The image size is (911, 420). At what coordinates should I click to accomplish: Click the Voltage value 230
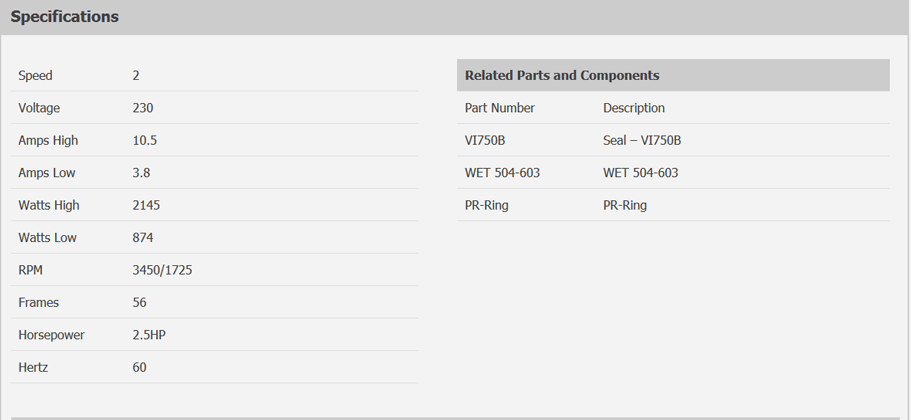coord(143,108)
